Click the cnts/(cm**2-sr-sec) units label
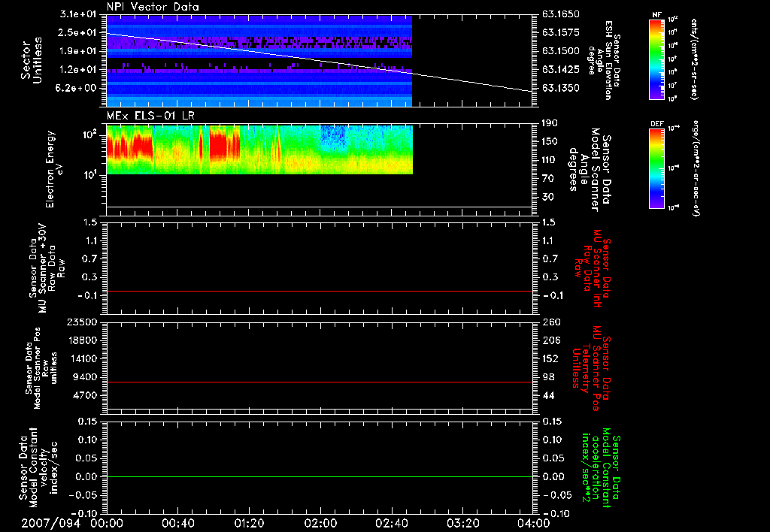Image resolution: width=770 pixels, height=532 pixels. coord(694,59)
